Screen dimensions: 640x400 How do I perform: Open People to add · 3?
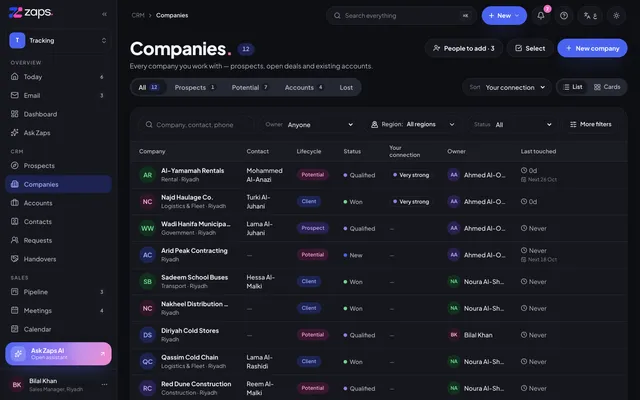pos(464,48)
